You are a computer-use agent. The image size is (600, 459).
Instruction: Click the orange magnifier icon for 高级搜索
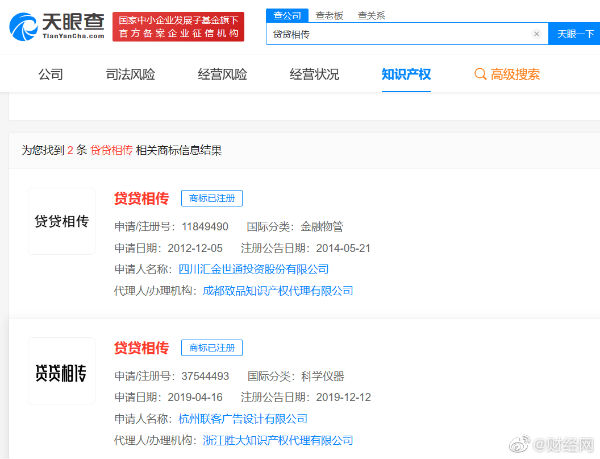(x=480, y=74)
